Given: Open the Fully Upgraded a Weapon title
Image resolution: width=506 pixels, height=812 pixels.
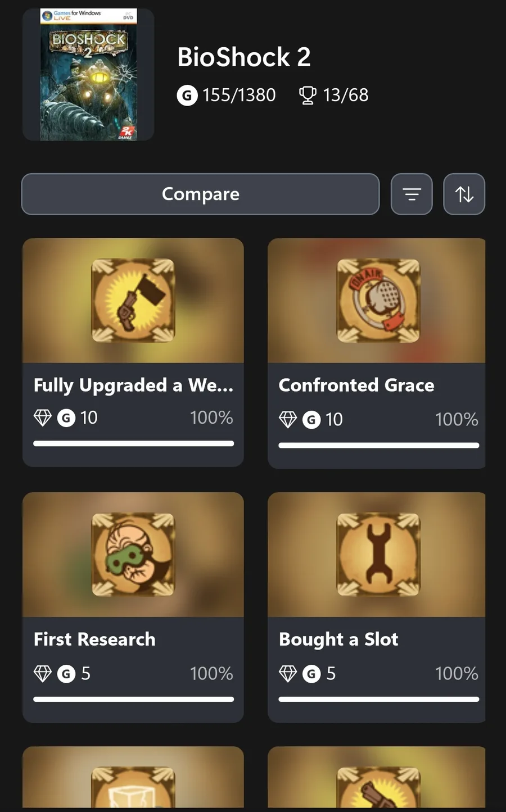Looking at the screenshot, I should click(x=133, y=385).
